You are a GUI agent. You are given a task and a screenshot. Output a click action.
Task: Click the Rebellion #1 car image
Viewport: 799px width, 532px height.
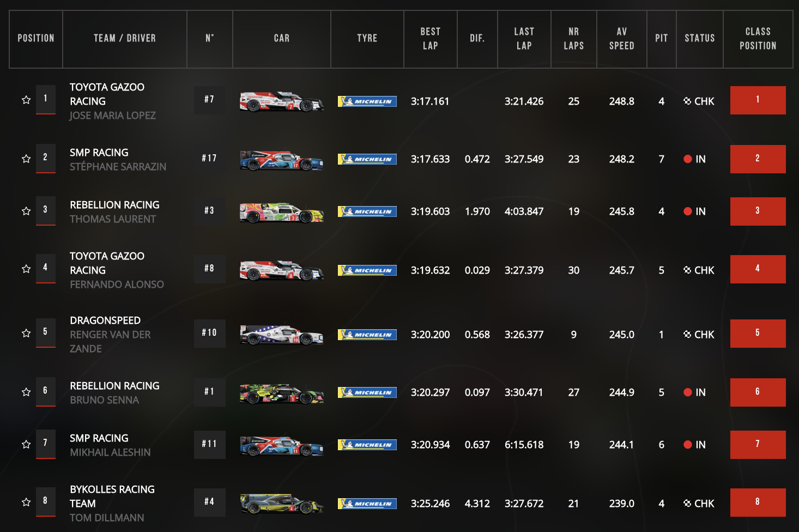tap(282, 393)
